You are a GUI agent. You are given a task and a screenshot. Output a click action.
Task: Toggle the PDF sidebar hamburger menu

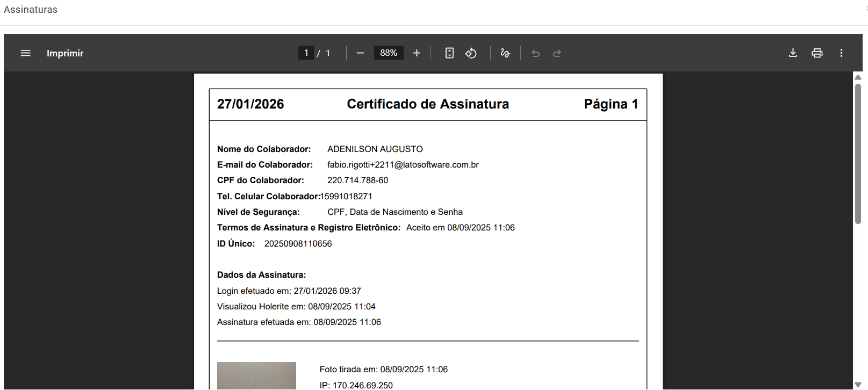[25, 53]
